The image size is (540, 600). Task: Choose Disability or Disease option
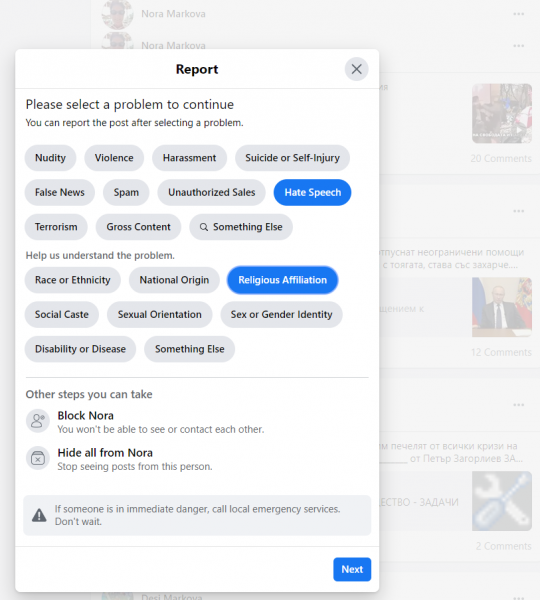80,349
